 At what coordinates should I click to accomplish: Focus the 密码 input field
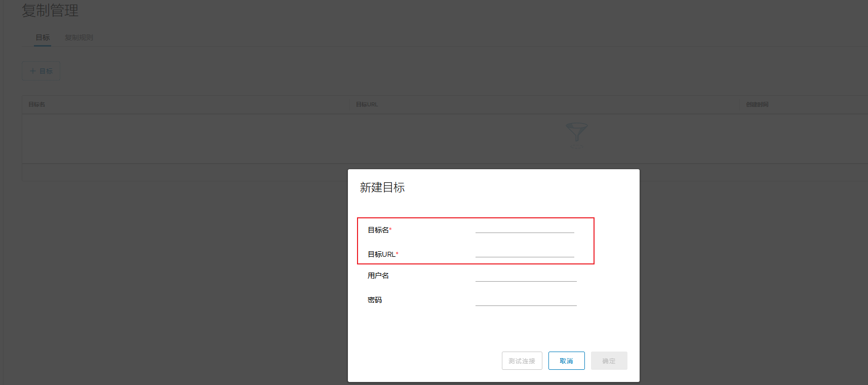pos(526,300)
